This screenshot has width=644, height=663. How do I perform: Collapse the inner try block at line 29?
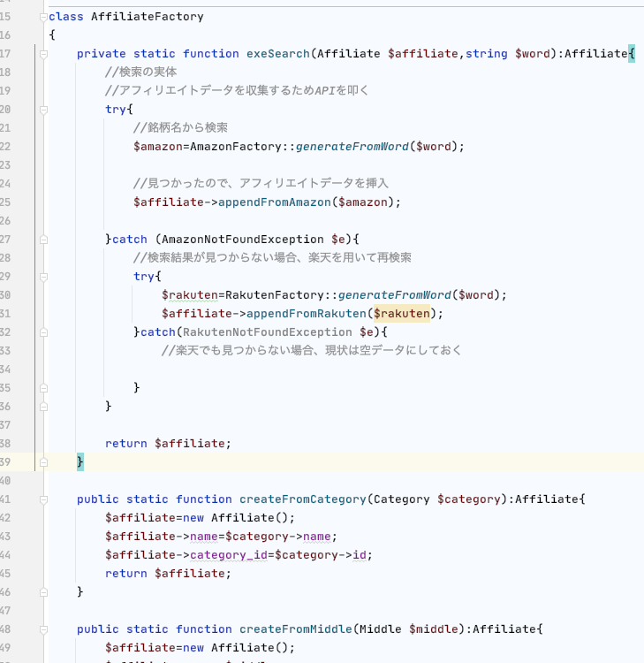43,277
